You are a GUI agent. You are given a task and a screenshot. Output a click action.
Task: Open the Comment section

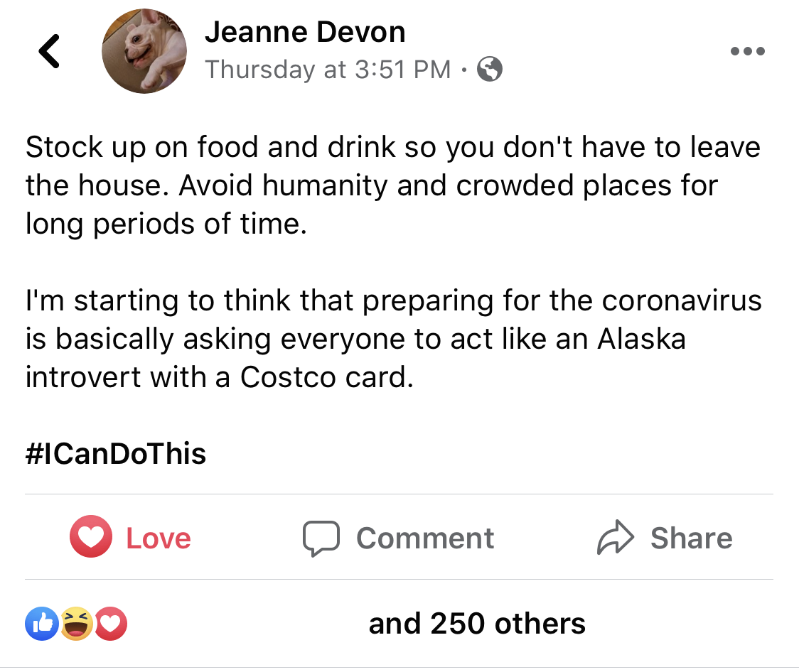(399, 538)
